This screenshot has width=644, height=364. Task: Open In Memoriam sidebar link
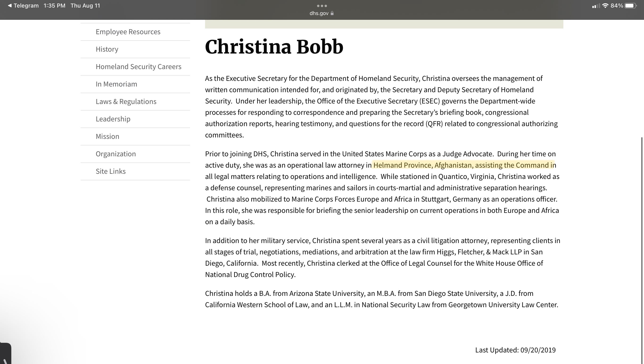(x=135, y=84)
